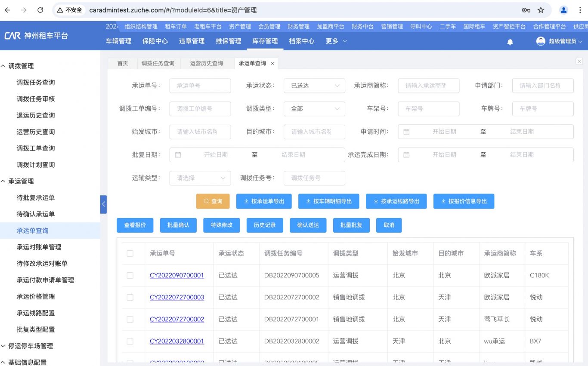Open 待批复承运单 in sidebar
Image resolution: width=588 pixels, height=366 pixels.
tap(36, 198)
